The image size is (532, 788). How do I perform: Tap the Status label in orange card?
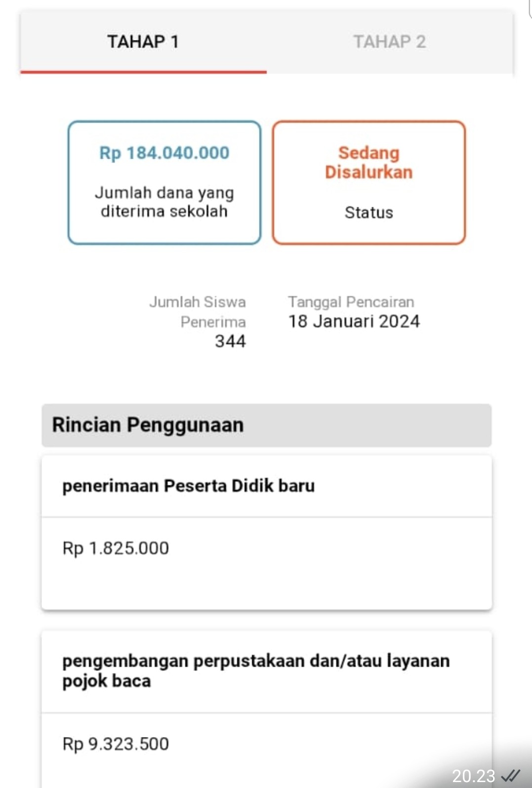coord(369,213)
